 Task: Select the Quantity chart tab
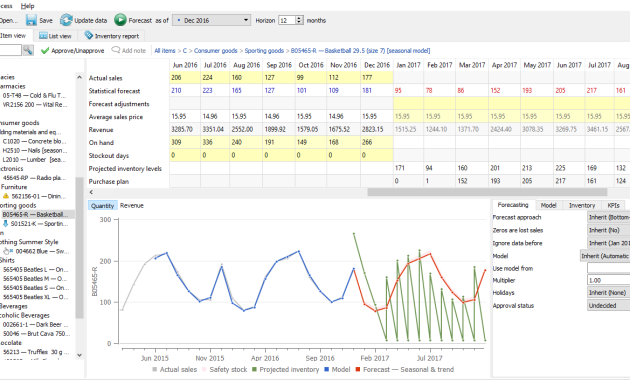[x=102, y=205]
